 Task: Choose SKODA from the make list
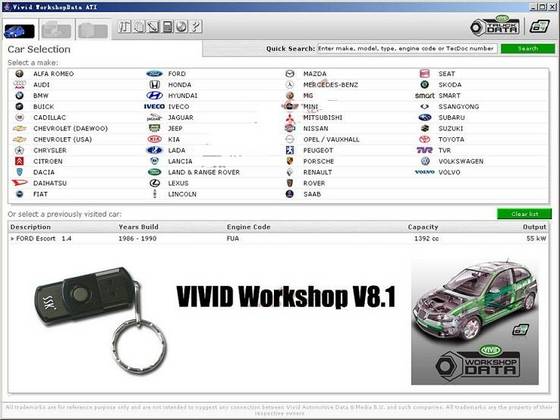coord(450,85)
